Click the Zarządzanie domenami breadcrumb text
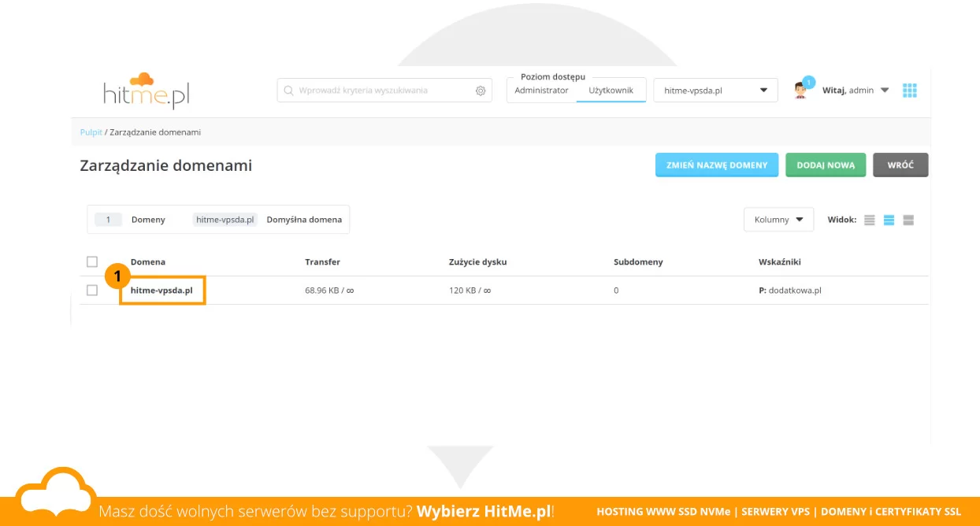 (x=155, y=132)
